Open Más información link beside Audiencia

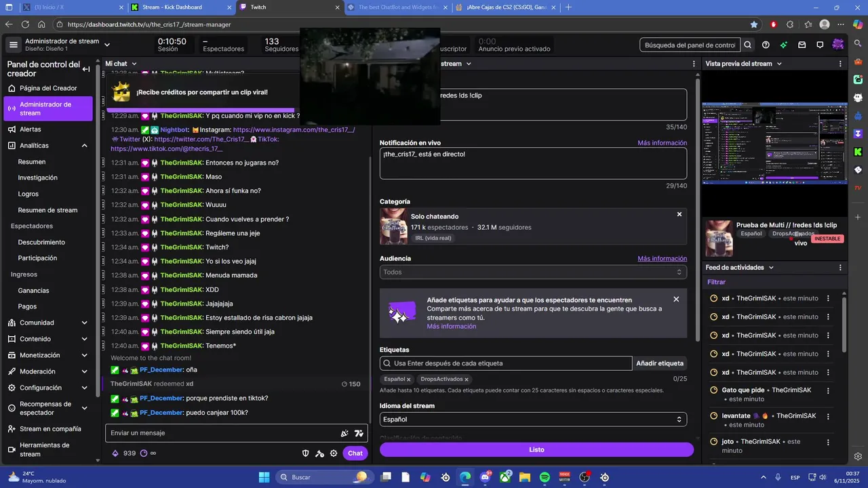pos(662,258)
